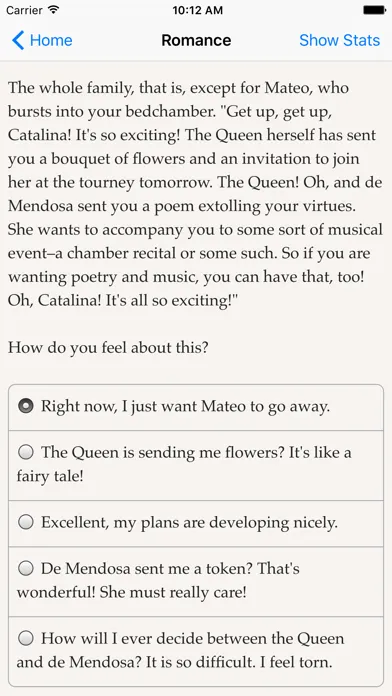Tap the Romance title in the navigation bar
Screen dimensions: 392x696
click(x=196, y=40)
